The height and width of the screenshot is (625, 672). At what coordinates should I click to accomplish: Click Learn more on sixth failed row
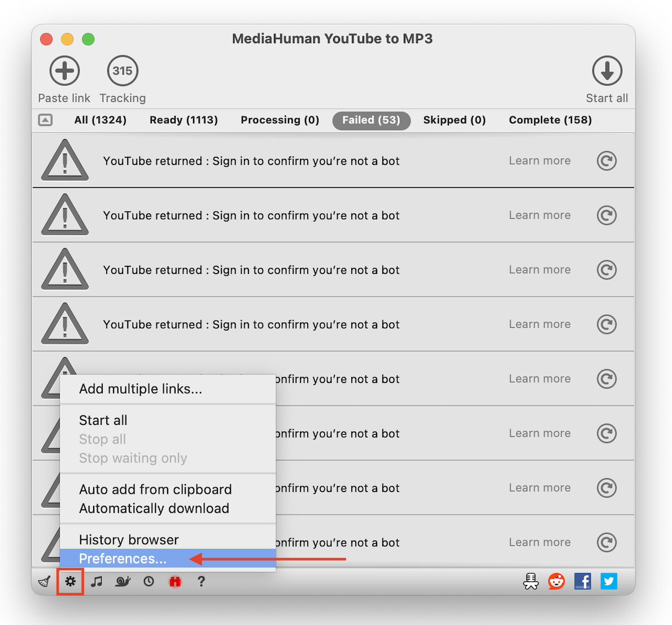(539, 433)
